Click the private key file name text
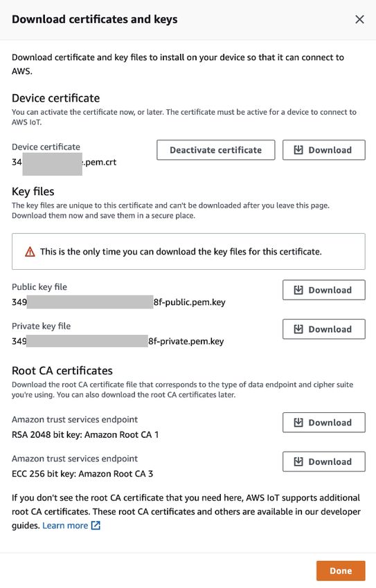This screenshot has width=376, height=588. click(x=118, y=341)
